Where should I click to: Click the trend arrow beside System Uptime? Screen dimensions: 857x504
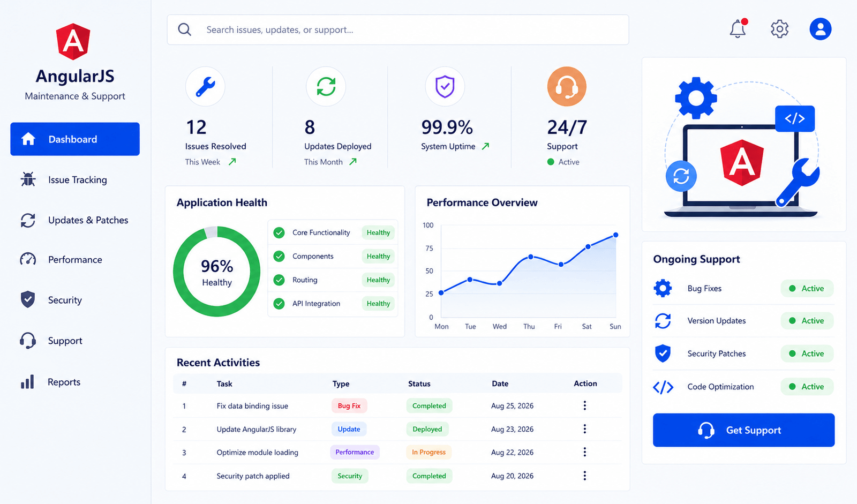click(485, 146)
